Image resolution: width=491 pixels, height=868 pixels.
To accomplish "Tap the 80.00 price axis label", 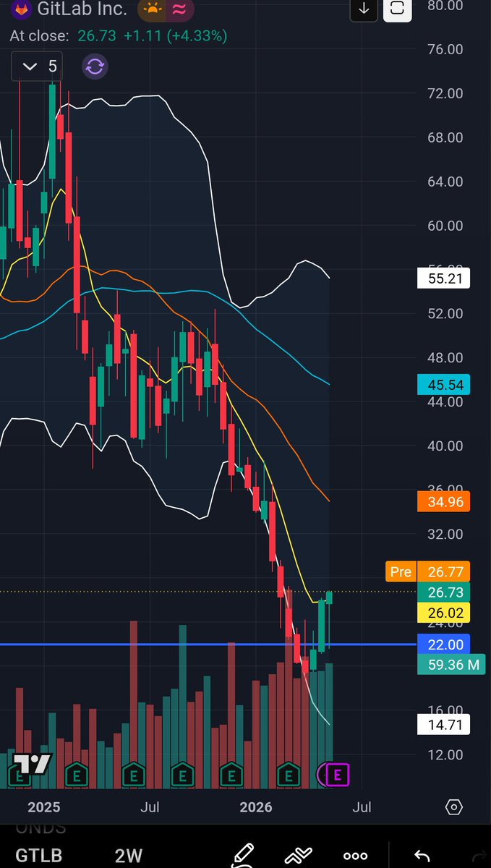I will pyautogui.click(x=445, y=6).
